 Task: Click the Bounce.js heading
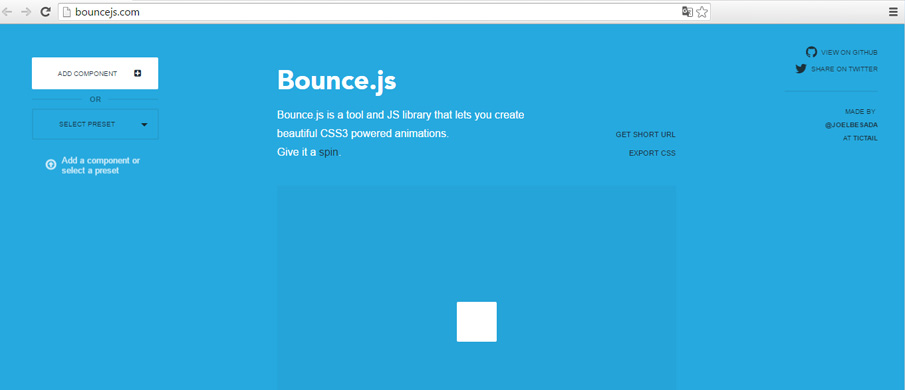[x=336, y=80]
